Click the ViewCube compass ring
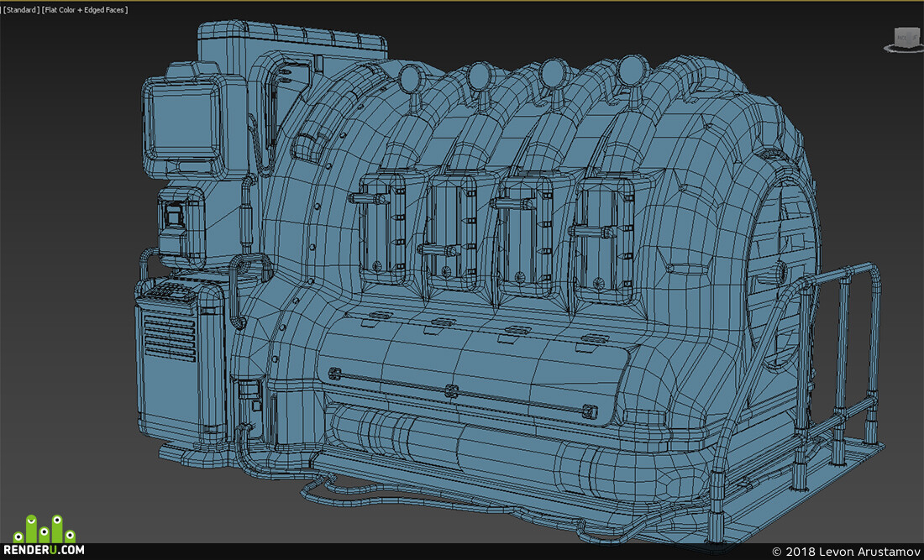The image size is (924, 560). pos(903,47)
